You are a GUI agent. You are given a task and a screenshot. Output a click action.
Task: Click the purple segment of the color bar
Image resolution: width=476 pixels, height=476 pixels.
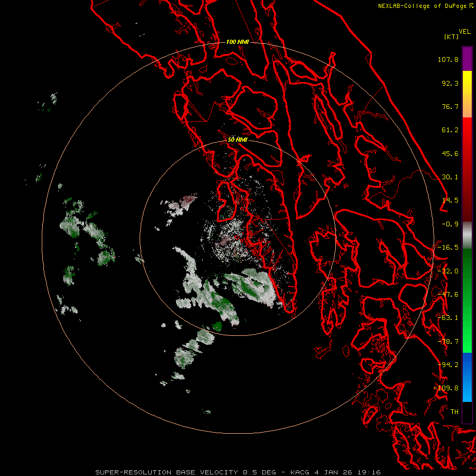467,59
